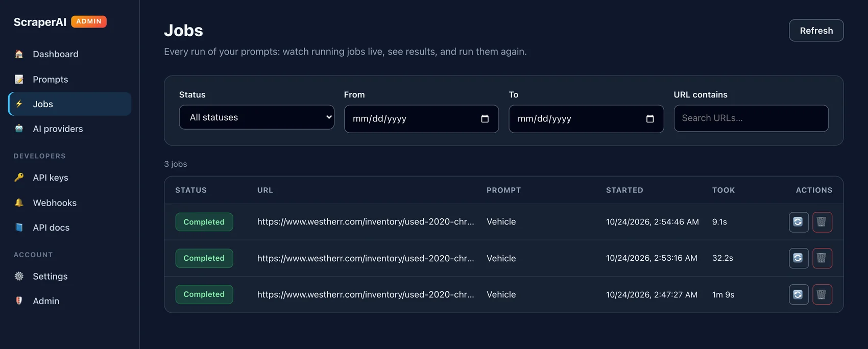Click the Settings gear icon
The width and height of the screenshot is (868, 349).
point(19,276)
